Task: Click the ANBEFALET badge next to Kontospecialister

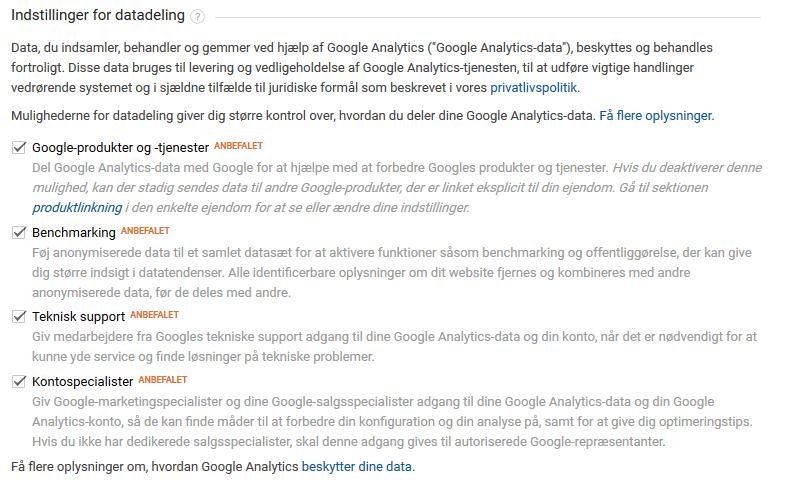Action: [x=162, y=380]
